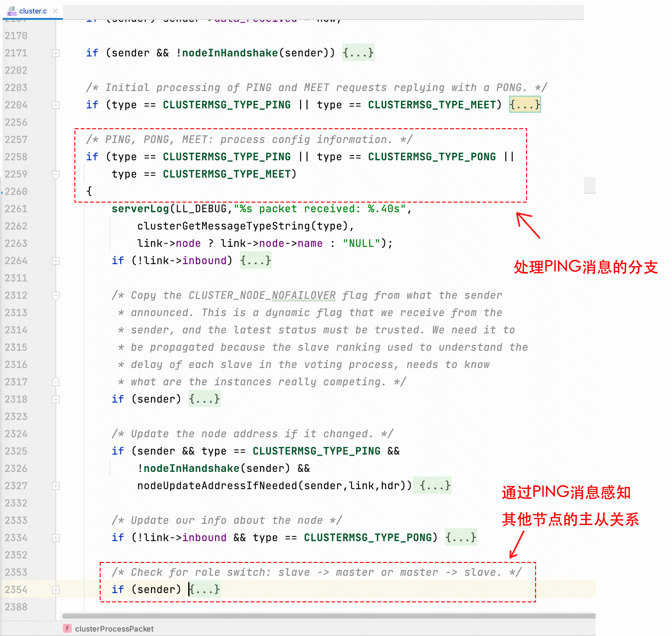This screenshot has width=672, height=636.
Task: Collapse comment fold at line 2312
Action: click(56, 295)
